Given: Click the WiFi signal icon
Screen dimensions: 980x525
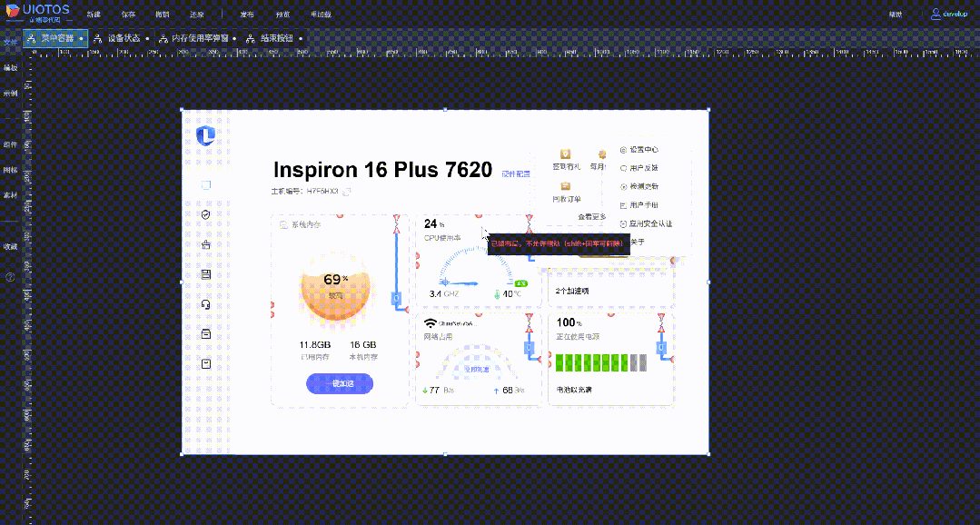Looking at the screenshot, I should click(x=430, y=323).
